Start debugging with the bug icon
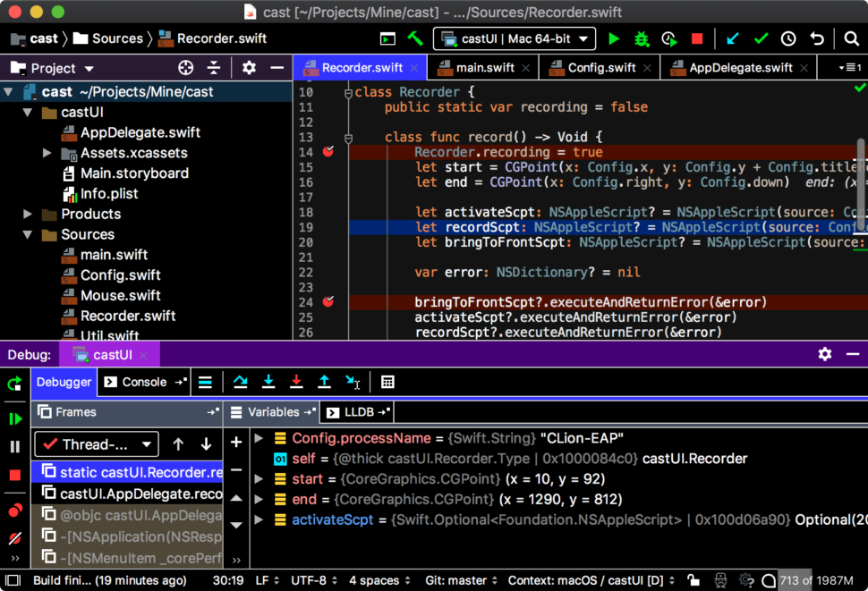This screenshot has height=591, width=868. click(643, 38)
